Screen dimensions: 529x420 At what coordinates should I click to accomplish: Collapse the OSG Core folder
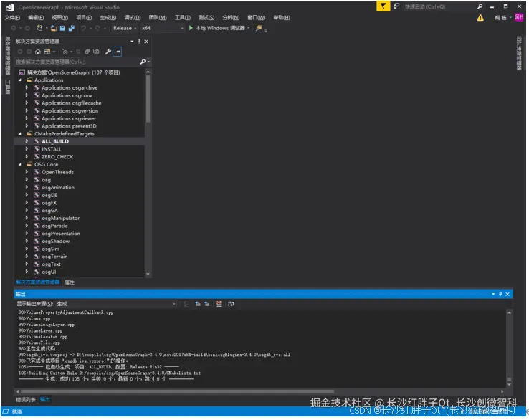coord(20,165)
